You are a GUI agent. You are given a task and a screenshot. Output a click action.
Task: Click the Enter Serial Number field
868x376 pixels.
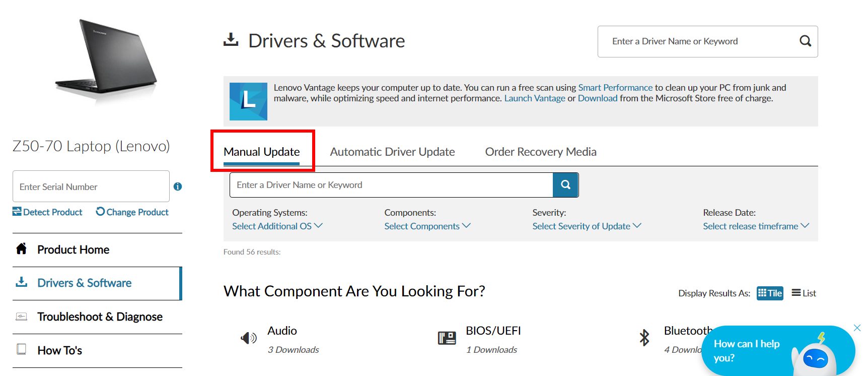91,186
